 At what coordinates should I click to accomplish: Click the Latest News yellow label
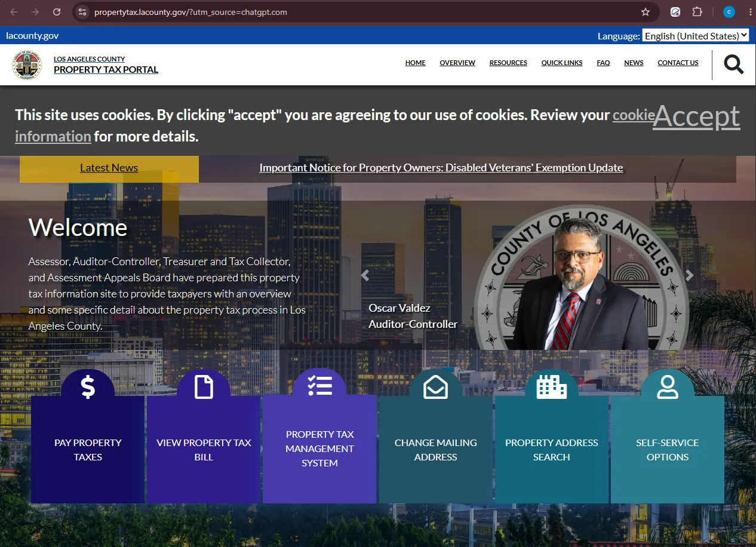coord(109,168)
